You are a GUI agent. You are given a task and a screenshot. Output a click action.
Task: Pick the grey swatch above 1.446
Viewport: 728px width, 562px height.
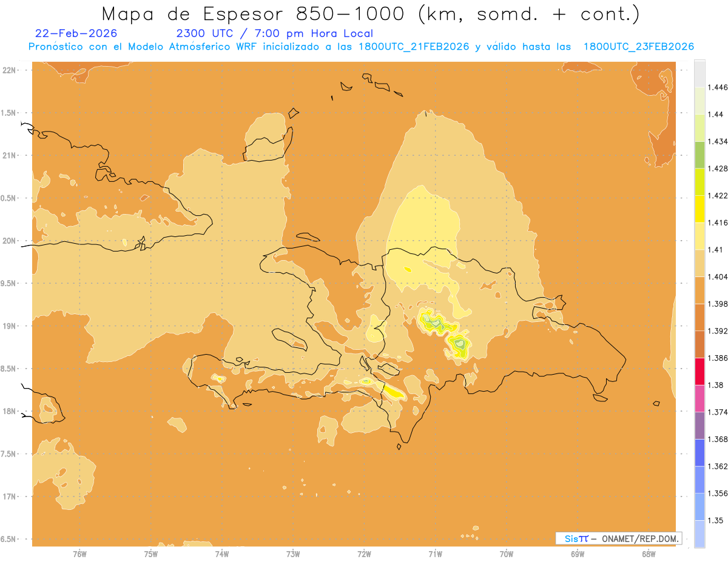tap(699, 74)
